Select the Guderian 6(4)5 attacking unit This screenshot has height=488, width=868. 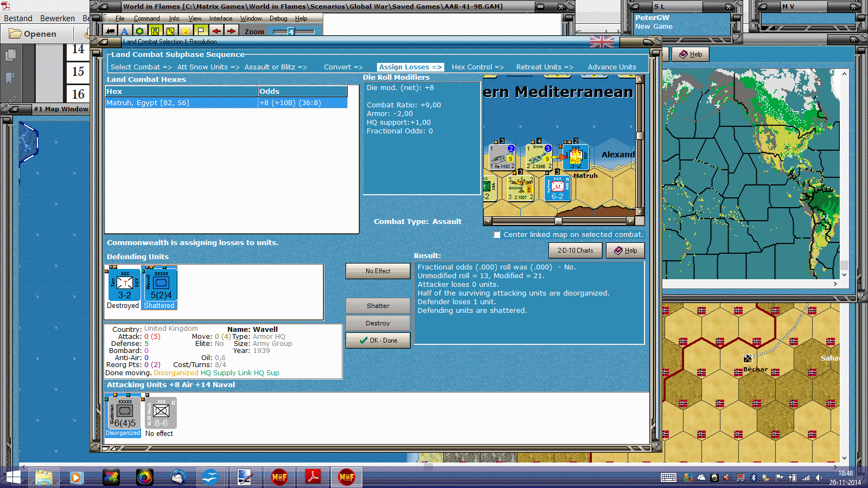click(124, 413)
